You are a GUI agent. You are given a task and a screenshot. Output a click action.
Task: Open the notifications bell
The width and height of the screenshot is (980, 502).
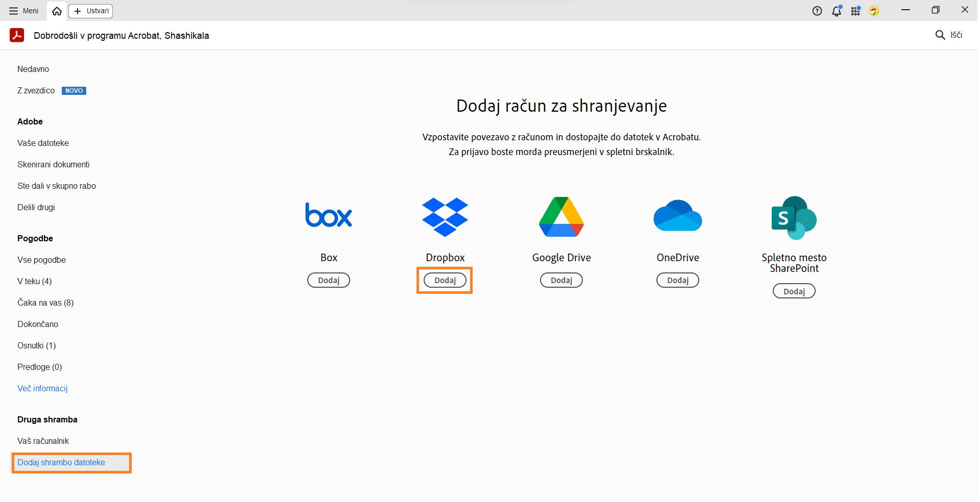click(x=836, y=10)
